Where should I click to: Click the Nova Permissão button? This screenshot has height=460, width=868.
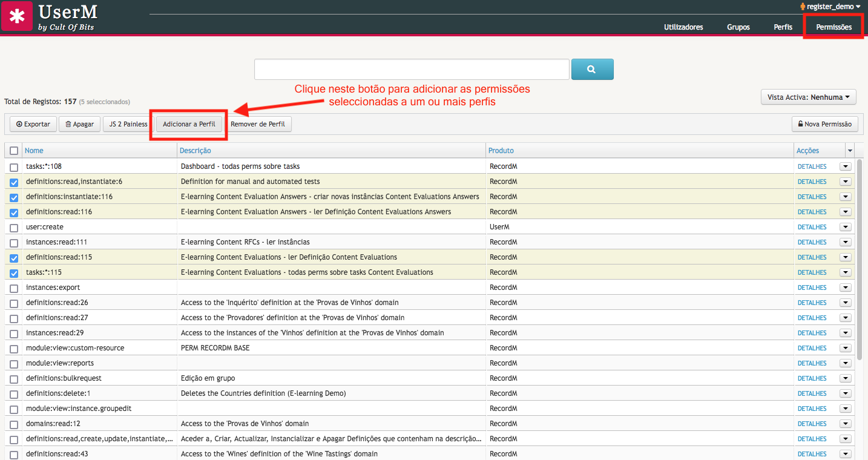click(x=824, y=124)
